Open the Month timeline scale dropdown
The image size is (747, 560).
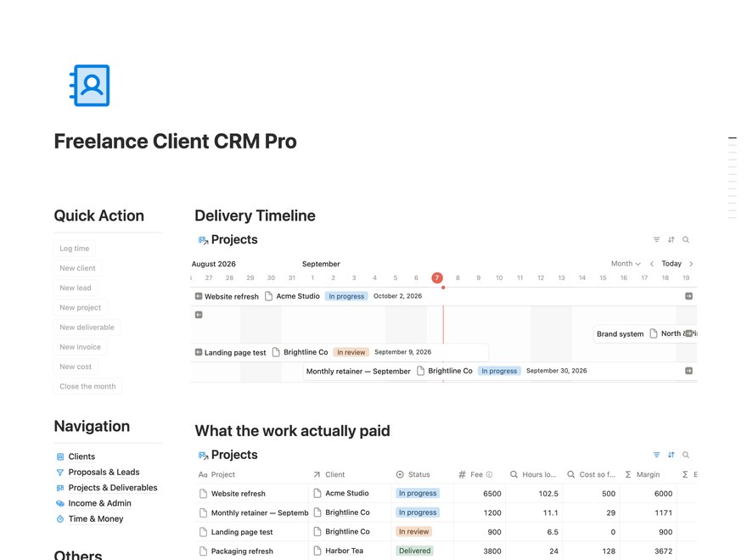click(626, 264)
